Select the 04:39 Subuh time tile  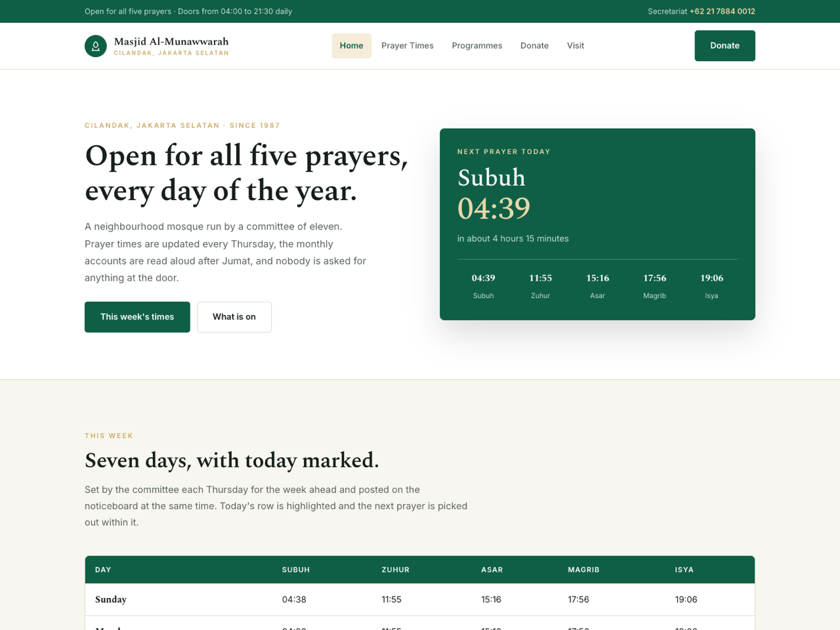tap(484, 286)
